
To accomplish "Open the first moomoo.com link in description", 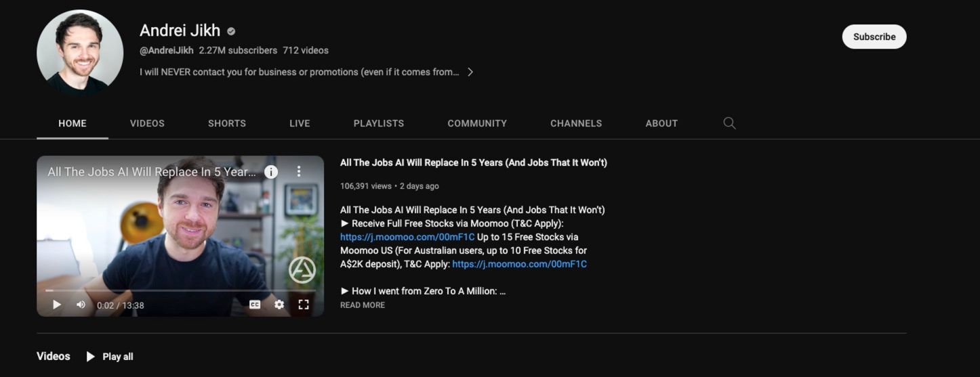I will pos(407,237).
